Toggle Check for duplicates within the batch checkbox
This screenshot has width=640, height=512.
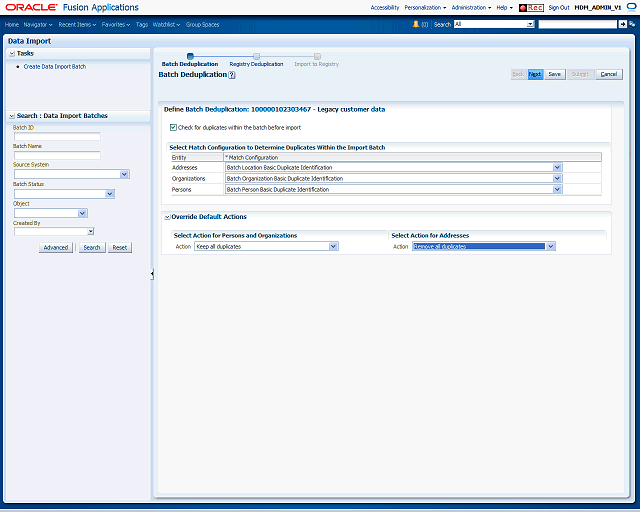173,127
